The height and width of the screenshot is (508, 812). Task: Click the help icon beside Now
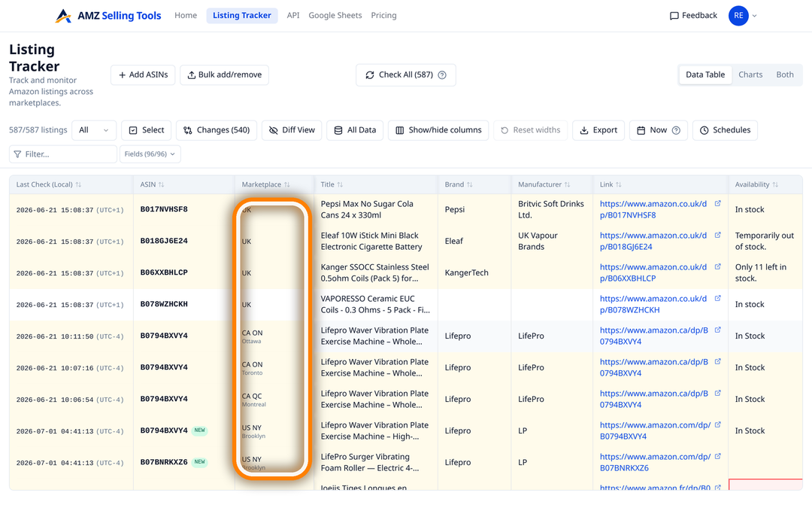click(x=676, y=131)
